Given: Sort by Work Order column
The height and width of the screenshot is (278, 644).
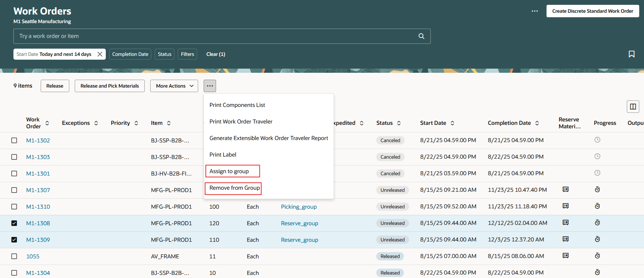Looking at the screenshot, I should pyautogui.click(x=47, y=123).
